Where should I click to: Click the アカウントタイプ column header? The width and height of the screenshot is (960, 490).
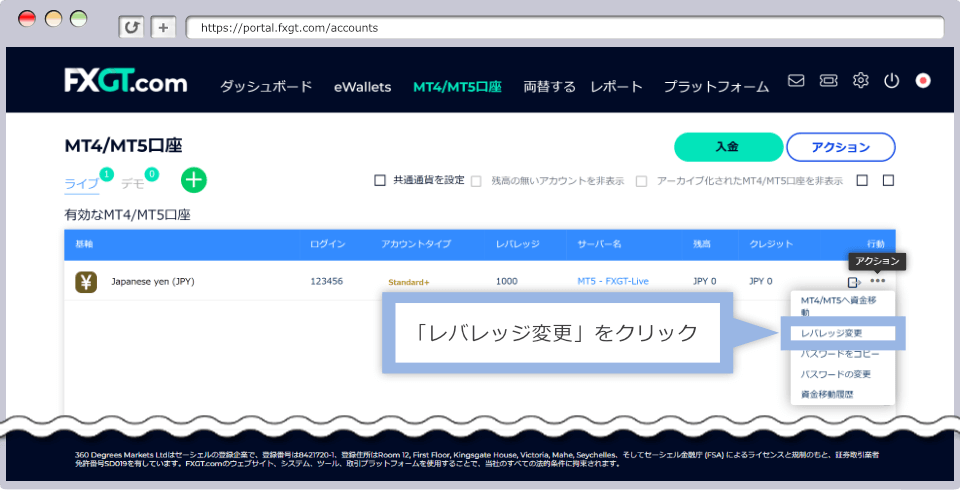[416, 244]
